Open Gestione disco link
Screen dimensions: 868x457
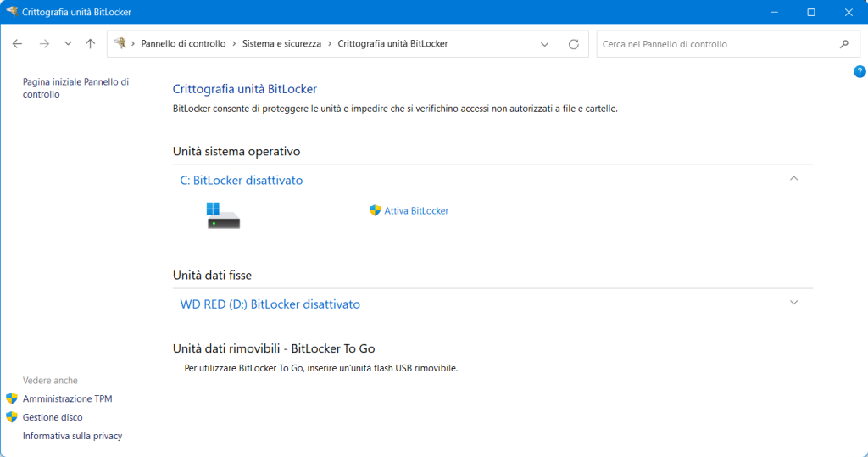click(x=53, y=417)
